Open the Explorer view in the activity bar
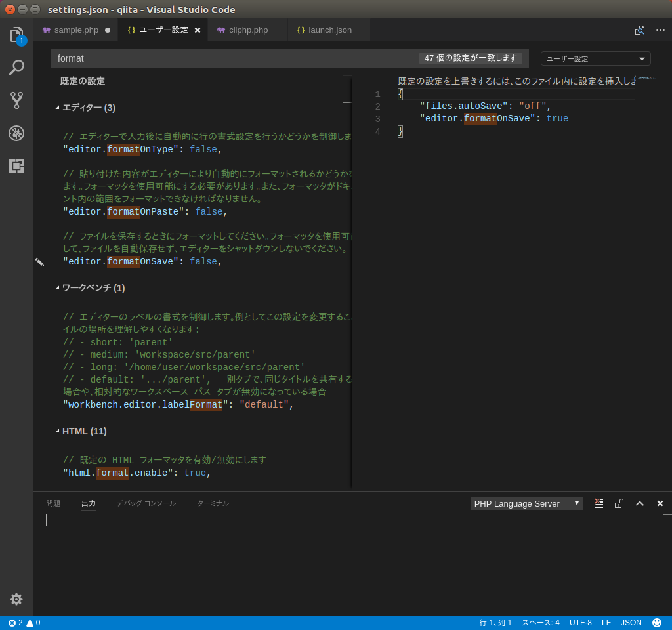 pos(16,35)
